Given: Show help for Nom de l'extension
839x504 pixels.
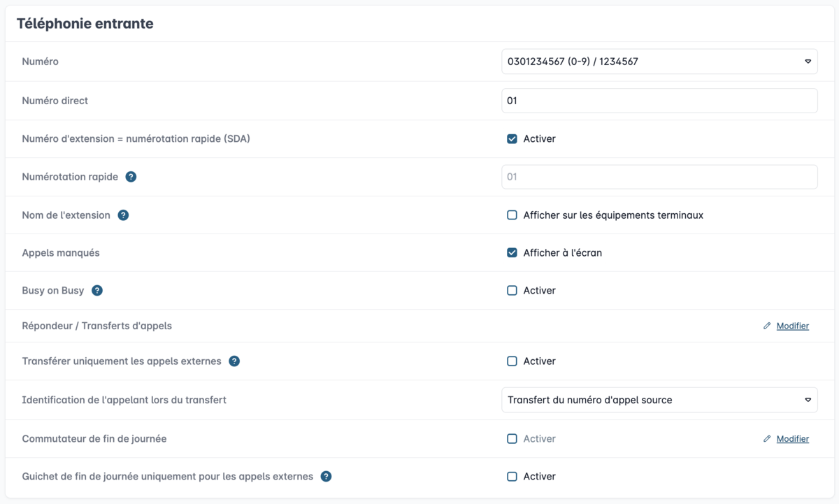Looking at the screenshot, I should [123, 215].
